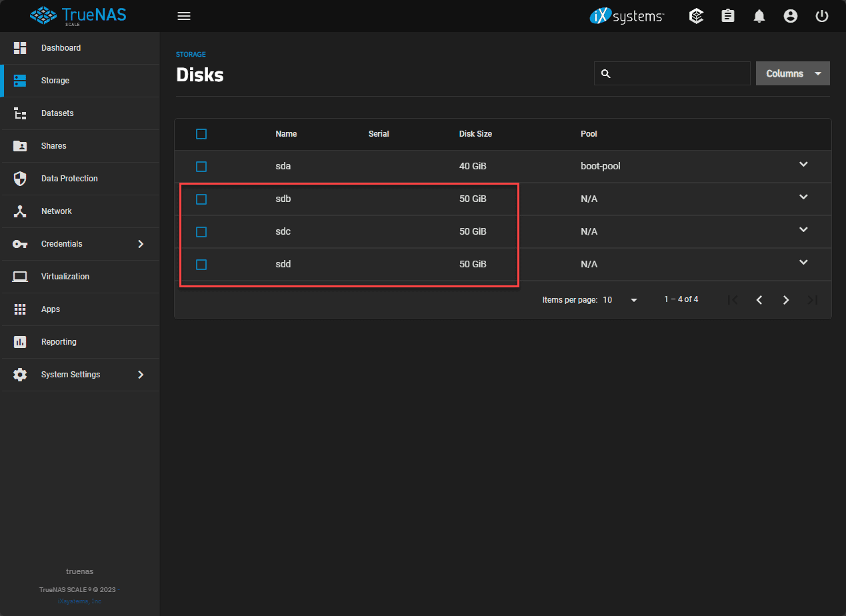Open the Items per page dropdown
Viewport: 846px width, 616px height.
click(621, 300)
